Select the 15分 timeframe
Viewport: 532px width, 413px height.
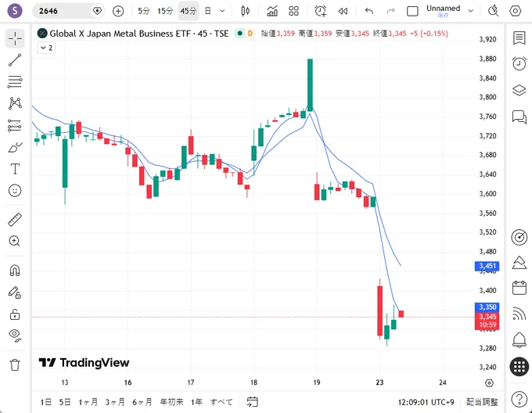point(165,11)
